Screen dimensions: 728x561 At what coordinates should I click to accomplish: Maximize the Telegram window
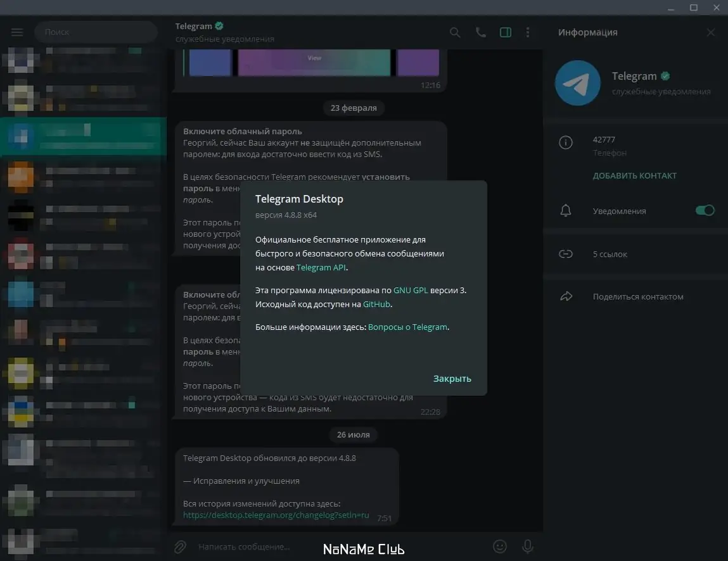tap(694, 8)
